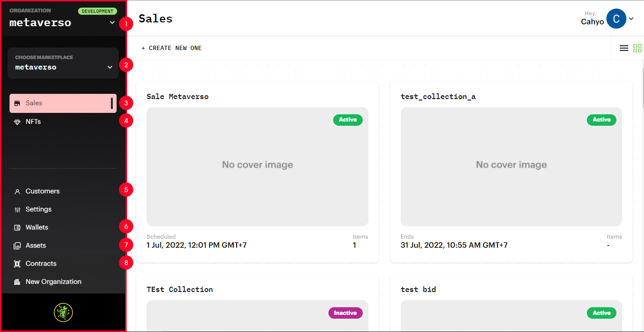Click the Assets images icon
Image resolution: width=644 pixels, height=332 pixels.
[x=17, y=246]
